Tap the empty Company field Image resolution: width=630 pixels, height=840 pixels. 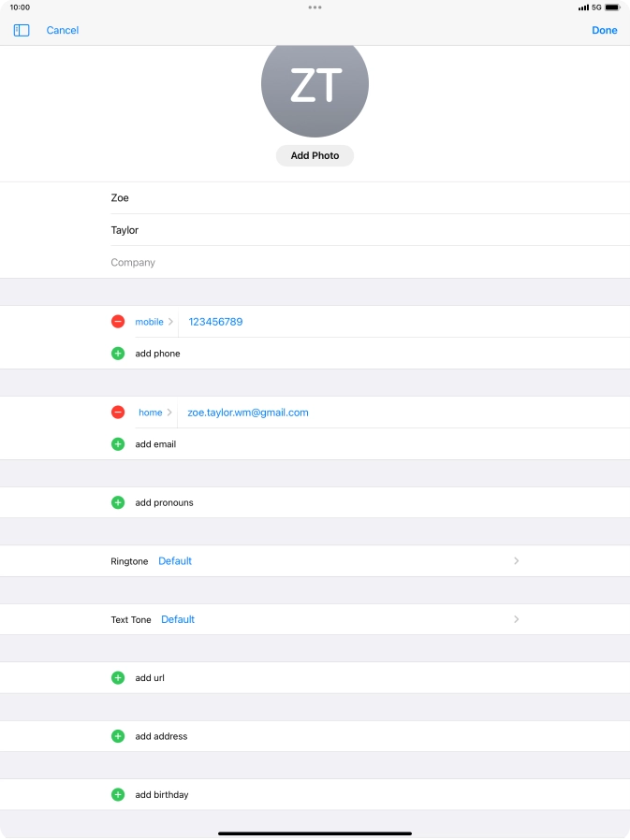tap(365, 263)
